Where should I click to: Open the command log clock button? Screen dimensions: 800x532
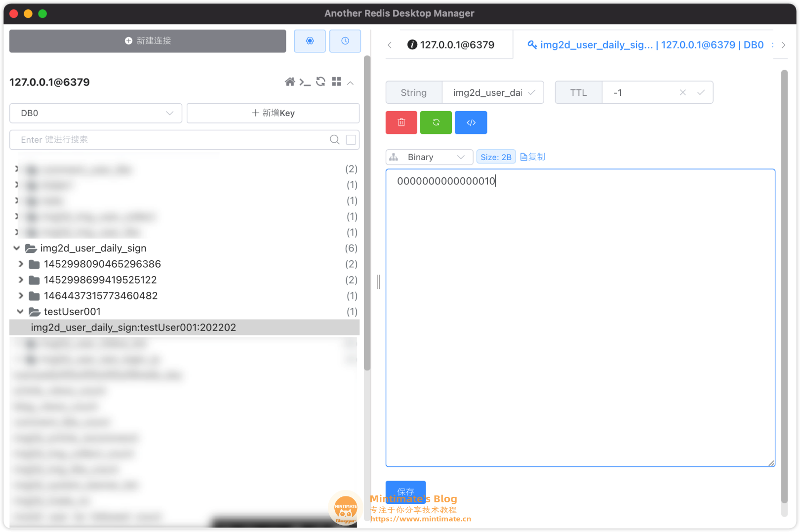click(x=345, y=41)
